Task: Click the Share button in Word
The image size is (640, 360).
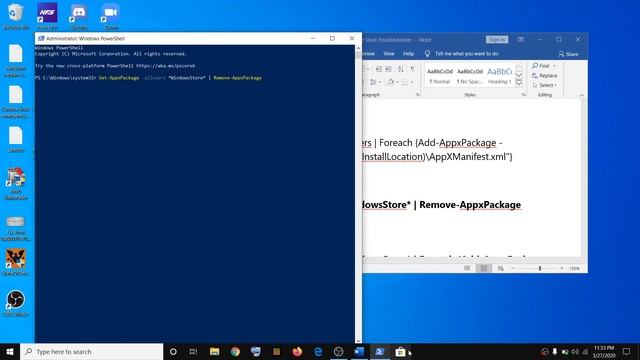Action: point(568,54)
